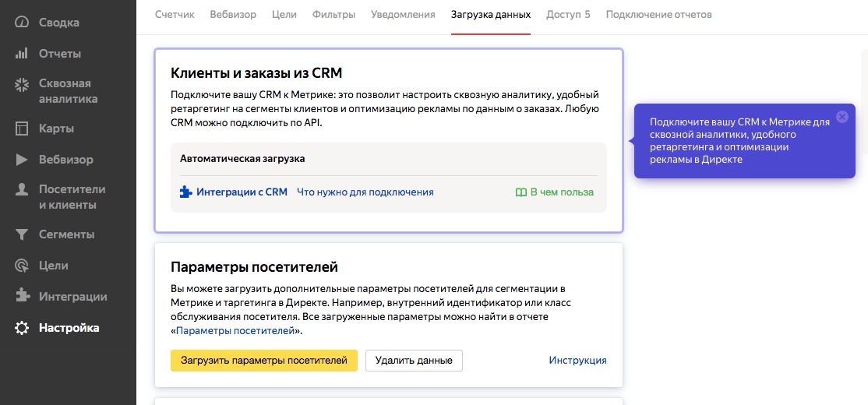
Task: Click the Загрузить параметры посетителей button
Action: pyautogui.click(x=264, y=360)
